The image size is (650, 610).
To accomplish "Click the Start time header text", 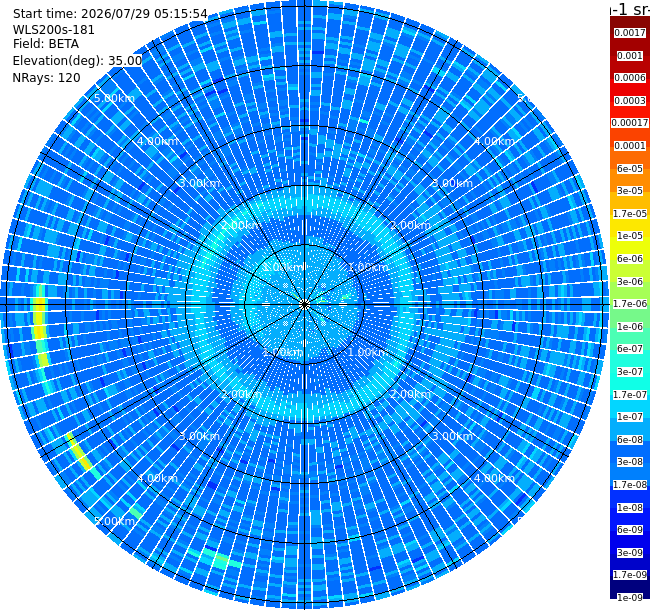I will pyautogui.click(x=110, y=14).
